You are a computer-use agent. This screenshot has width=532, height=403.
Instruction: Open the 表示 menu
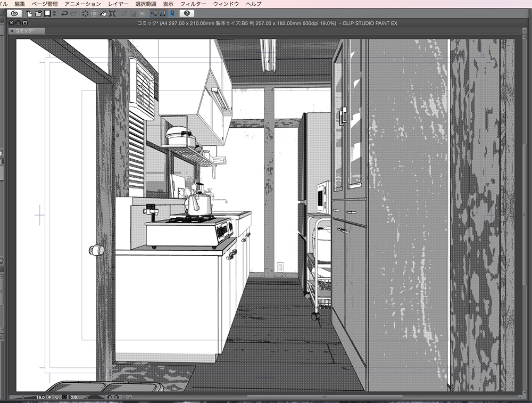click(x=168, y=4)
